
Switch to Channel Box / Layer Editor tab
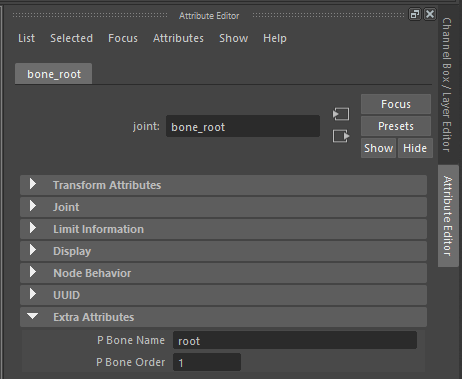click(x=447, y=85)
